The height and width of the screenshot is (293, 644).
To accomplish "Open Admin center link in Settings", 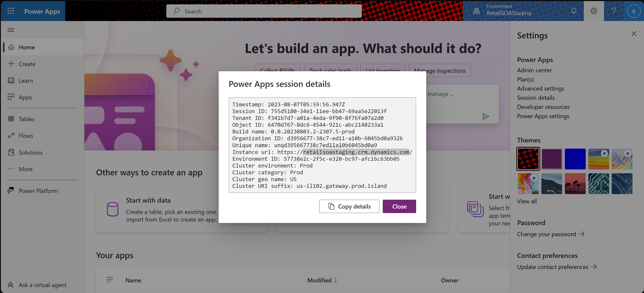I will click(534, 69).
